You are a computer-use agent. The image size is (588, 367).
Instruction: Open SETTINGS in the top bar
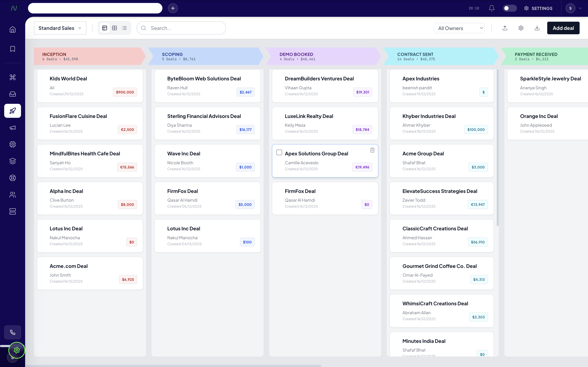point(538,8)
